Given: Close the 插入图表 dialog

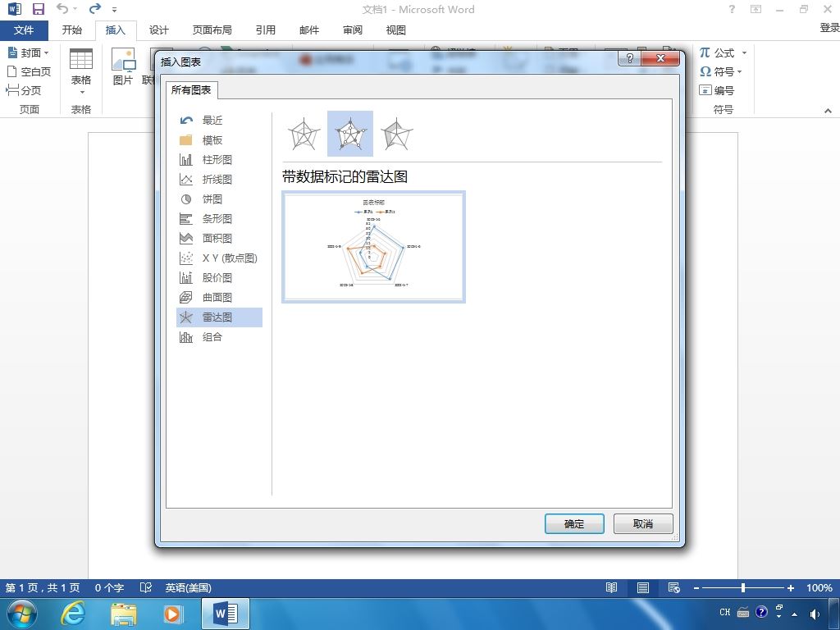Looking at the screenshot, I should [x=660, y=58].
